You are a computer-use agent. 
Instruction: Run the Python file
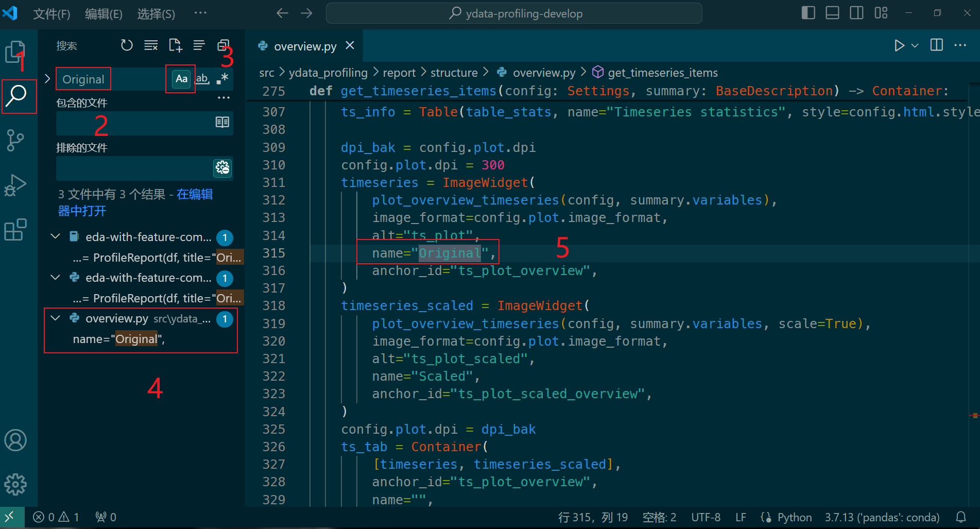(899, 45)
